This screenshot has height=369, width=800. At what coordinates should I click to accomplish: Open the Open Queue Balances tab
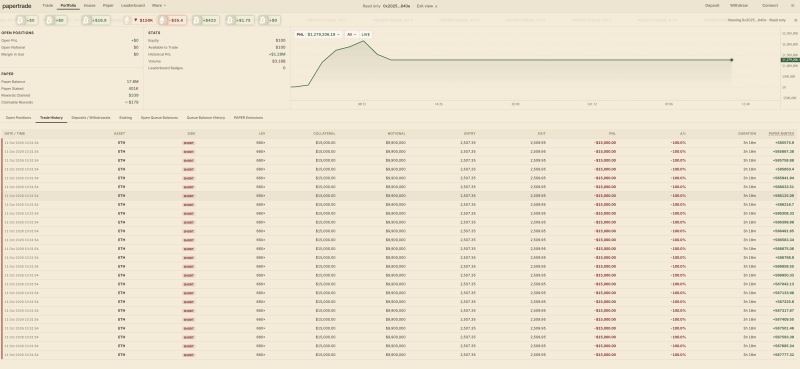(x=160, y=118)
